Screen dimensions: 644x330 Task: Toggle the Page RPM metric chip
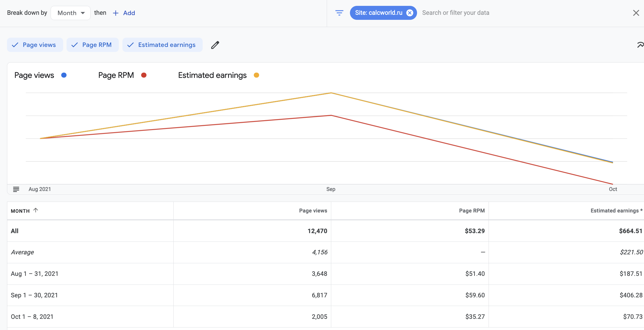(93, 45)
